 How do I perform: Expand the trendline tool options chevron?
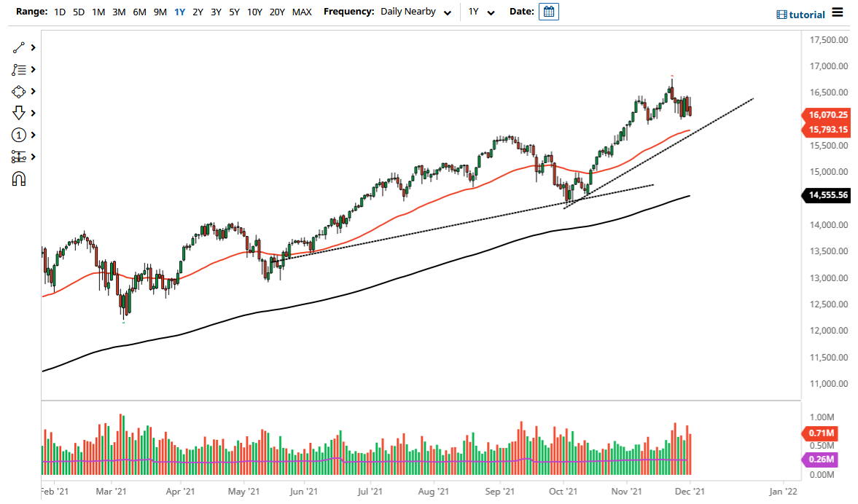[x=32, y=47]
